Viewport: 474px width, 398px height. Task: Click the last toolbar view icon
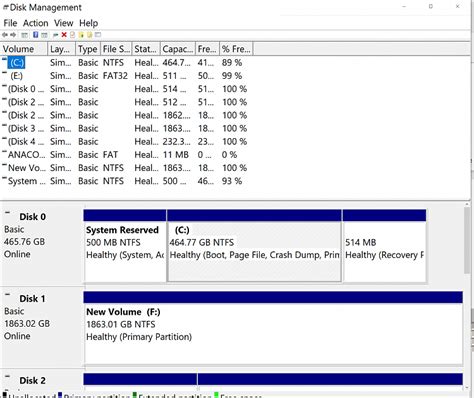click(98, 35)
